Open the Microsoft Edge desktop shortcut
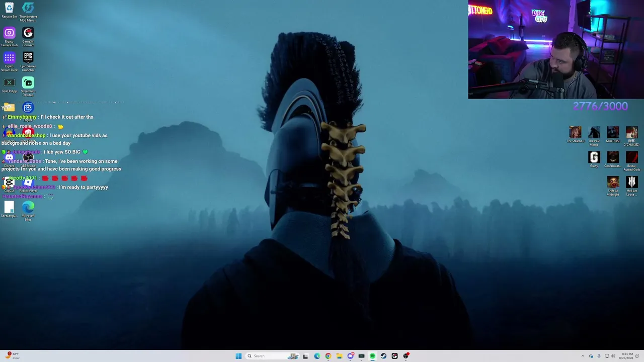644x362 pixels. (28, 211)
